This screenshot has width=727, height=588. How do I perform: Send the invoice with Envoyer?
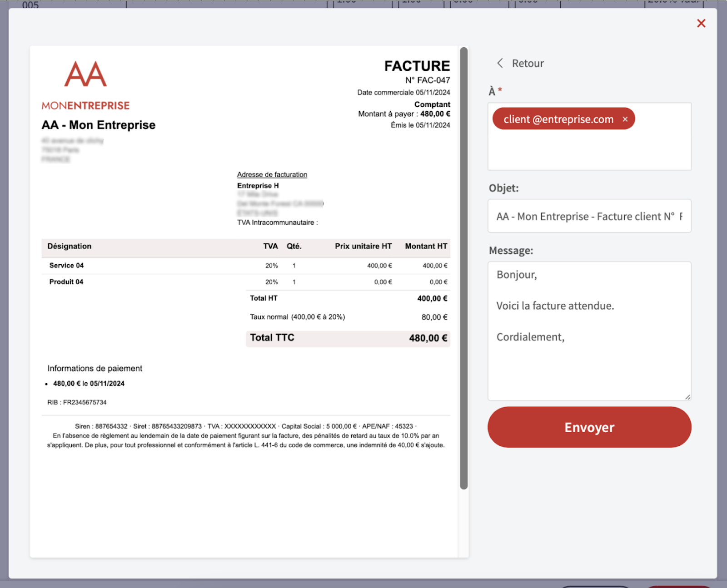[589, 427]
